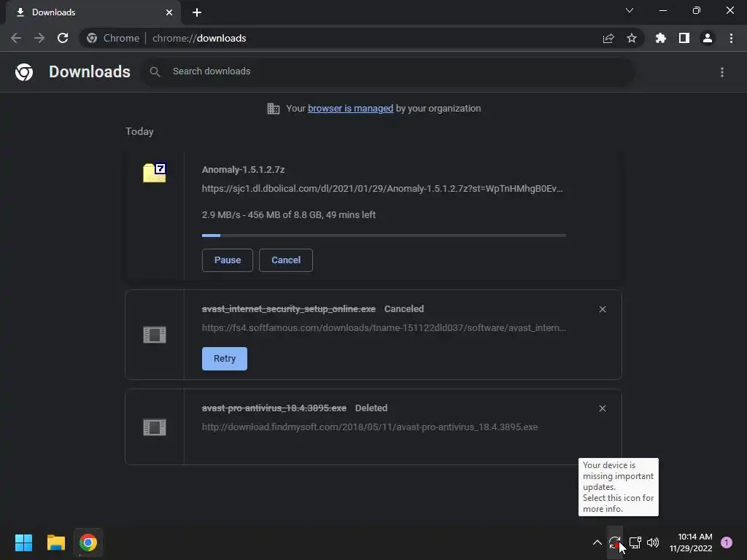Click the managed organization building icon
This screenshot has width=747, height=560.
click(274, 109)
